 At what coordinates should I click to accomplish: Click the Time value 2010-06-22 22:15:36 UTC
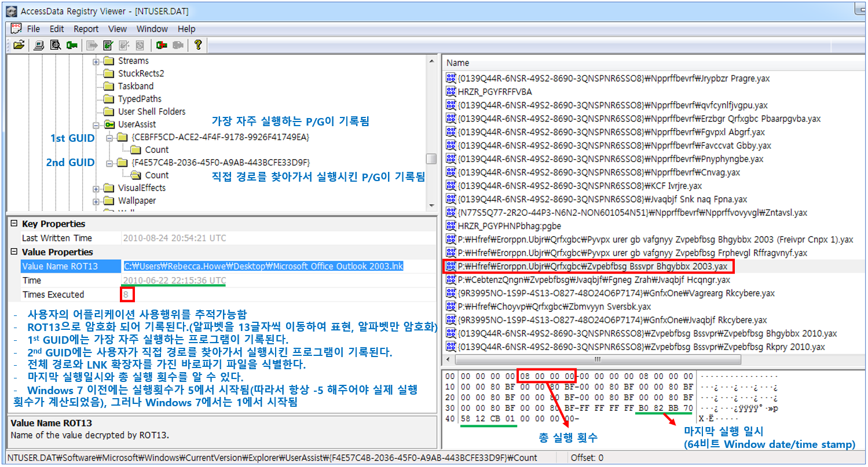(x=174, y=280)
